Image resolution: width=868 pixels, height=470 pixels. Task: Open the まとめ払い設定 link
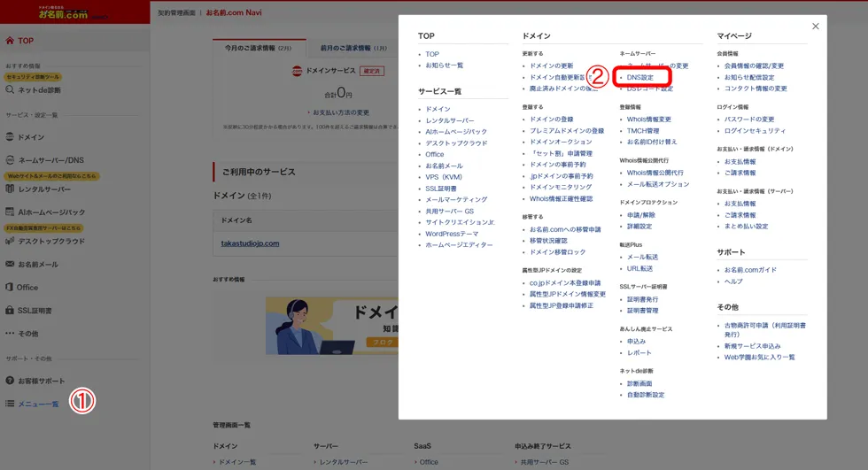pos(746,227)
